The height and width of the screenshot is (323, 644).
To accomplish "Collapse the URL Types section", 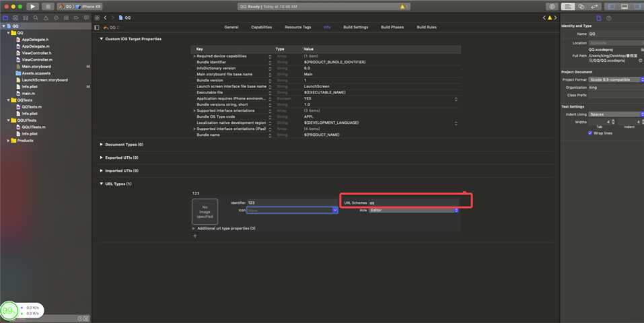I will [102, 184].
